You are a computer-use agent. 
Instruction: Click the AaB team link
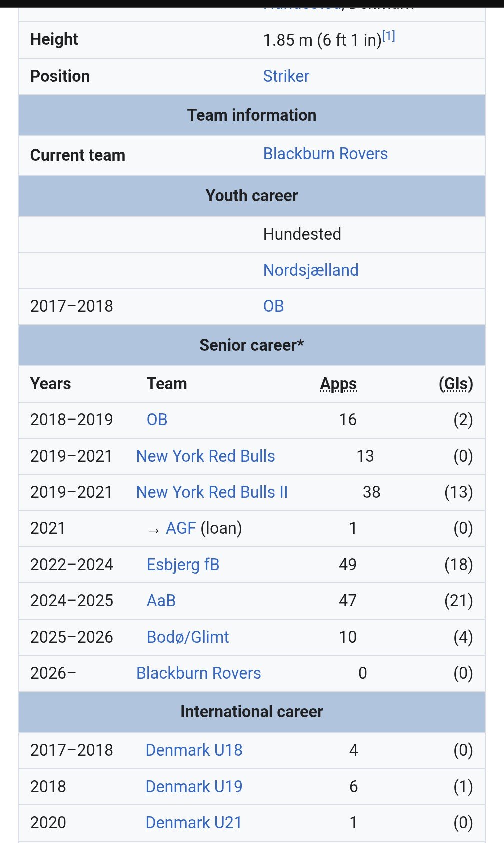[x=161, y=601]
